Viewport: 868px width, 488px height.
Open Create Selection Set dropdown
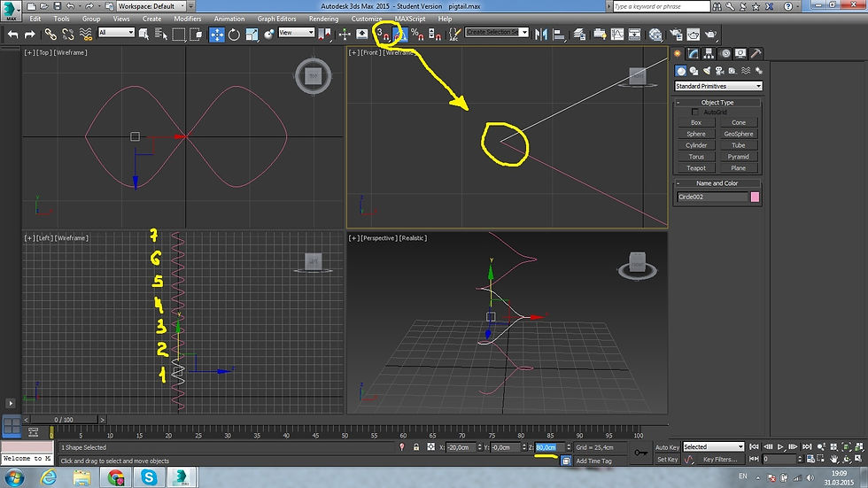click(497, 32)
